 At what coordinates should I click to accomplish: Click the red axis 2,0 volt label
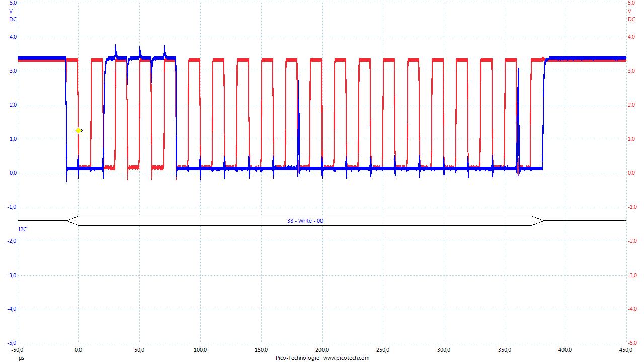click(x=632, y=105)
